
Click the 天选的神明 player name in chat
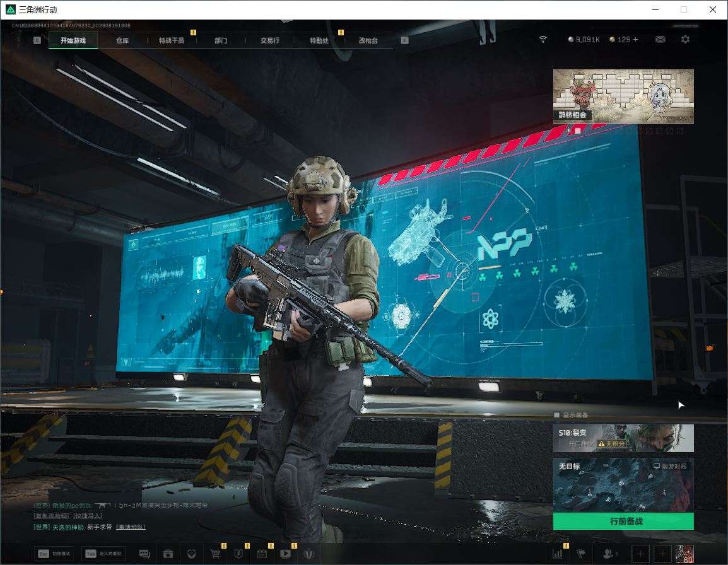pyautogui.click(x=68, y=527)
